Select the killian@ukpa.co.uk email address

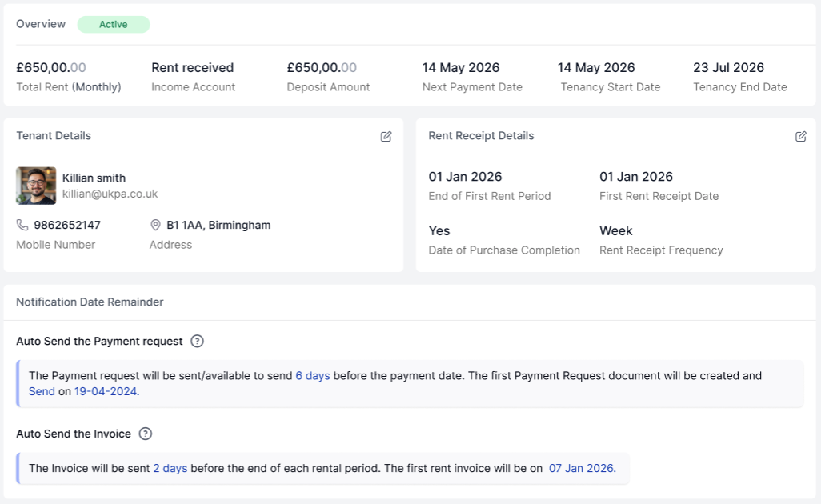pos(110,194)
